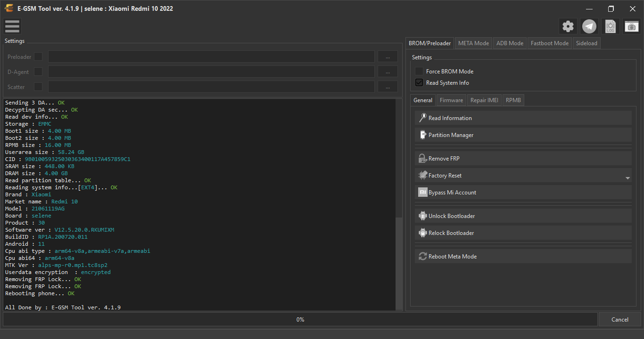Click the Userarea size 58.24 GB line
The width and height of the screenshot is (644, 339).
[x=45, y=152]
